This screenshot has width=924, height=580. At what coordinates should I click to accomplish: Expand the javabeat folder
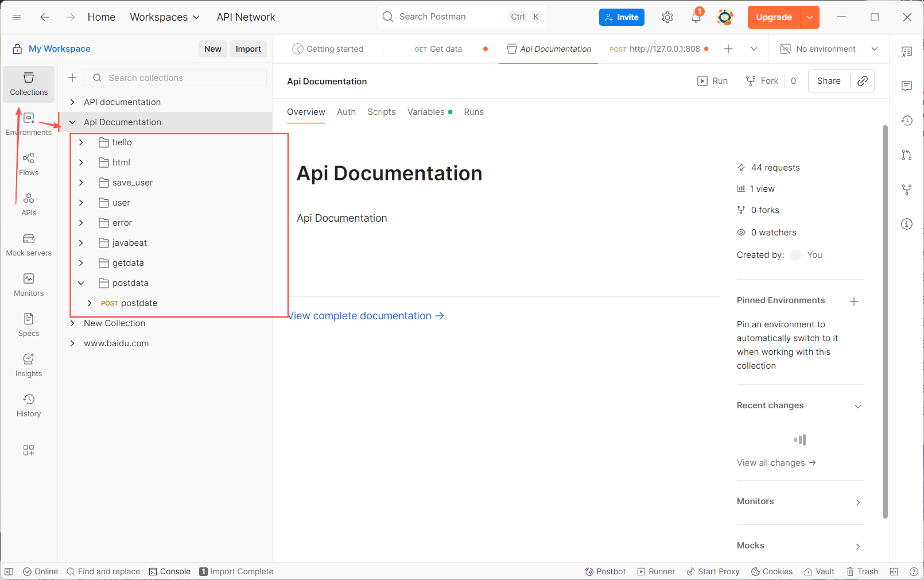click(81, 243)
